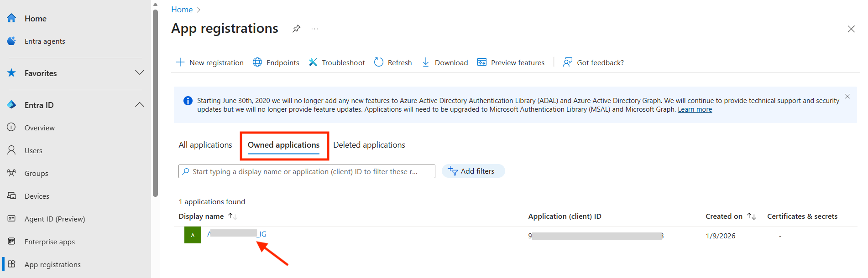Collapse the Entra ID section
This screenshot has height=278, width=868.
pos(140,105)
